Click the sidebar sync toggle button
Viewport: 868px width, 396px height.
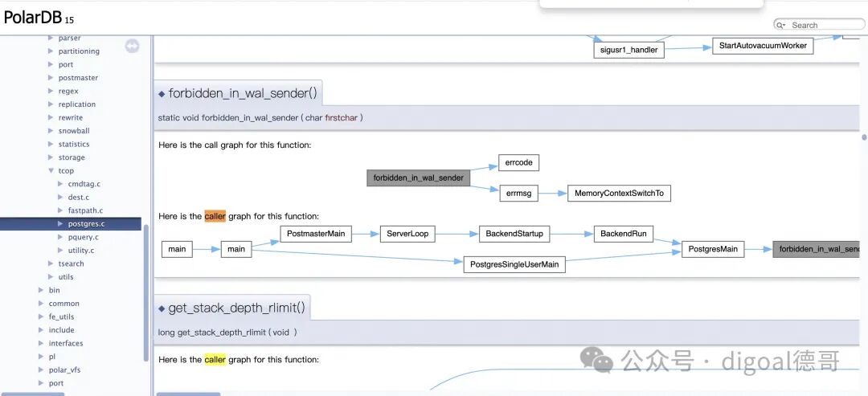pos(132,47)
